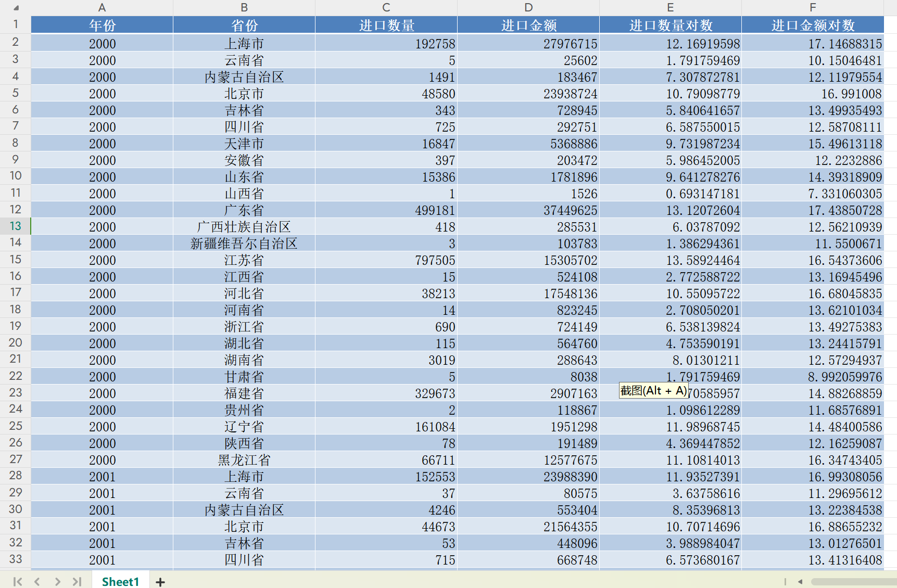Select column F by its header
Screen dimensions: 897x588
pyautogui.click(x=813, y=7)
